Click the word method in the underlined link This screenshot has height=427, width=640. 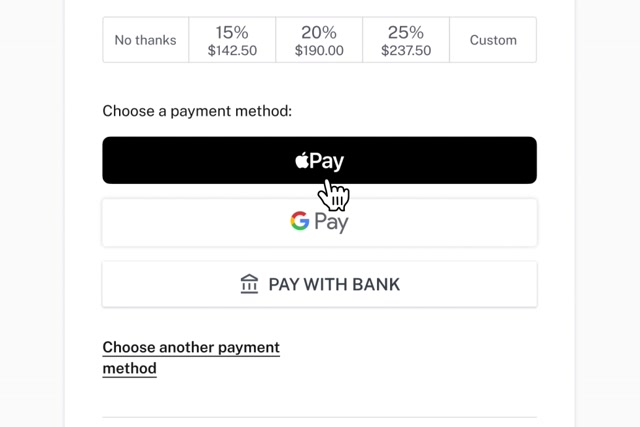130,368
